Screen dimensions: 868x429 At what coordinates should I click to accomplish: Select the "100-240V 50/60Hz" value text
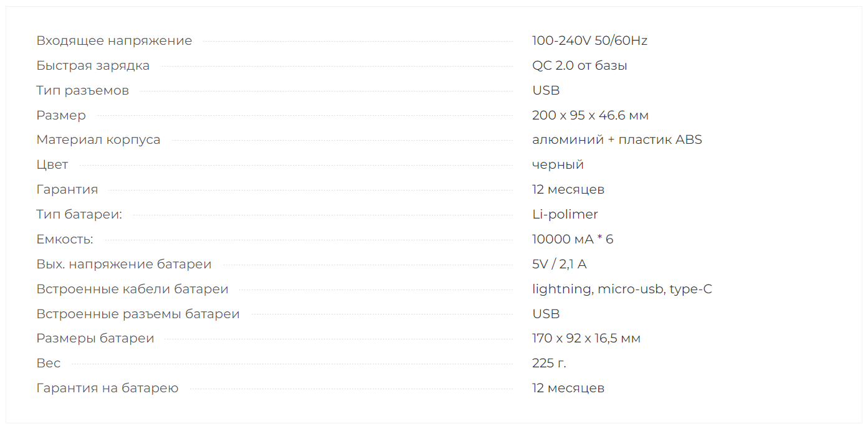click(589, 41)
